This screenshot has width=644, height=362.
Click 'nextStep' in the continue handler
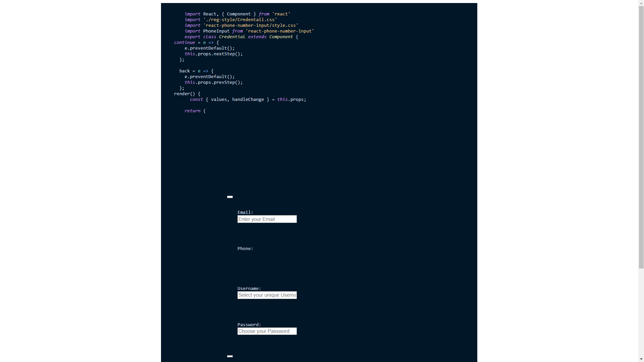coord(224,54)
